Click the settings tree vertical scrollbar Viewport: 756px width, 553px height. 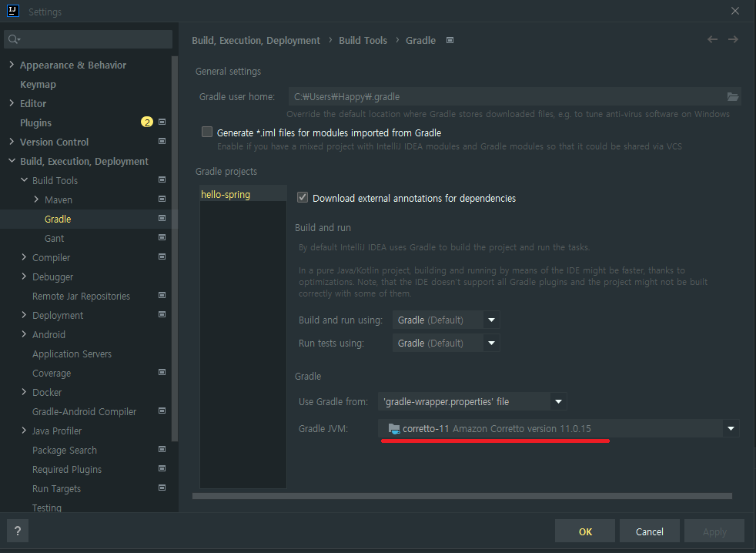175,248
